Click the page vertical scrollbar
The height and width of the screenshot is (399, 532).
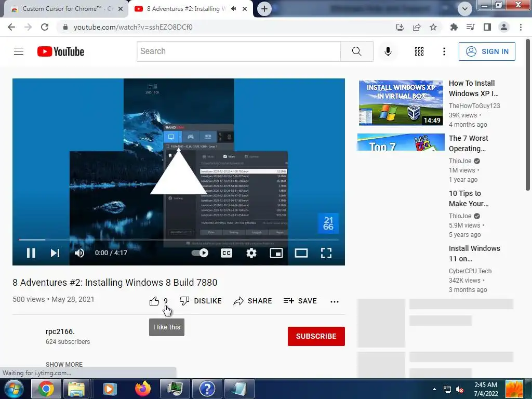point(528,115)
